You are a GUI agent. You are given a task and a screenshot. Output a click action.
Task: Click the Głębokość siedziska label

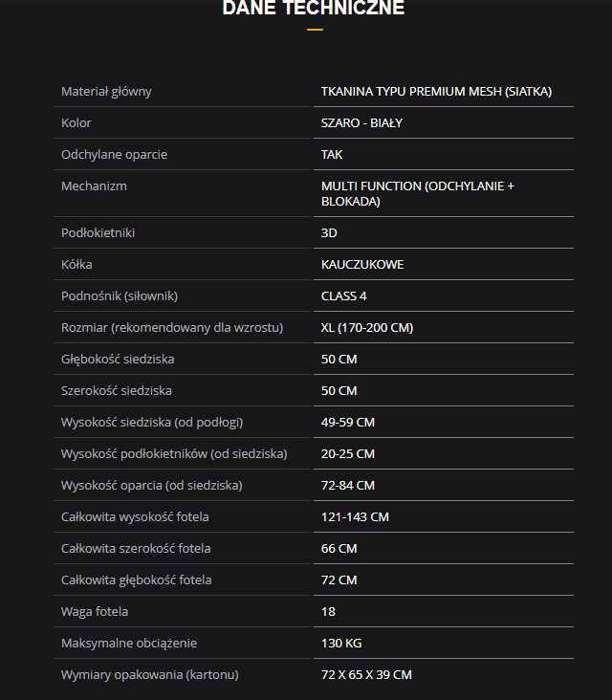pyautogui.click(x=118, y=360)
